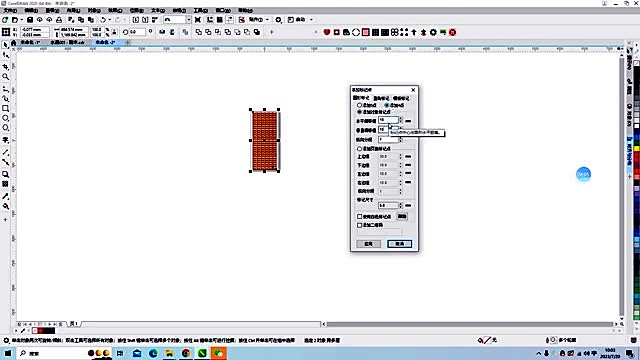Switch to the third tab in the marks dialog

coord(401,98)
